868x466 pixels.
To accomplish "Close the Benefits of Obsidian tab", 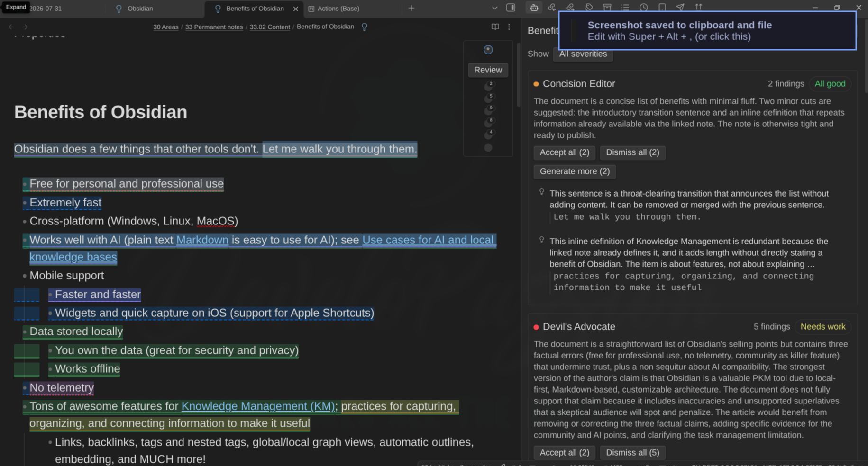I will 296,9.
